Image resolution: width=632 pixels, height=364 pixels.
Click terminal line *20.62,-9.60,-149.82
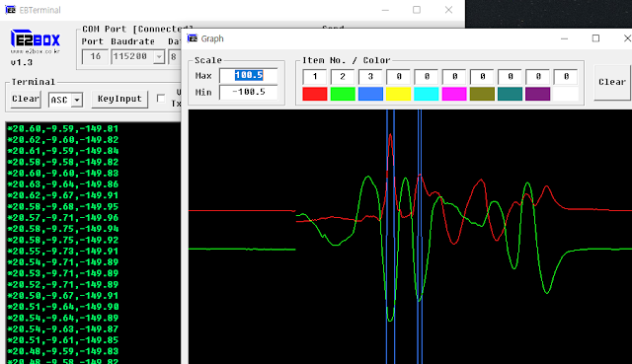click(63, 140)
